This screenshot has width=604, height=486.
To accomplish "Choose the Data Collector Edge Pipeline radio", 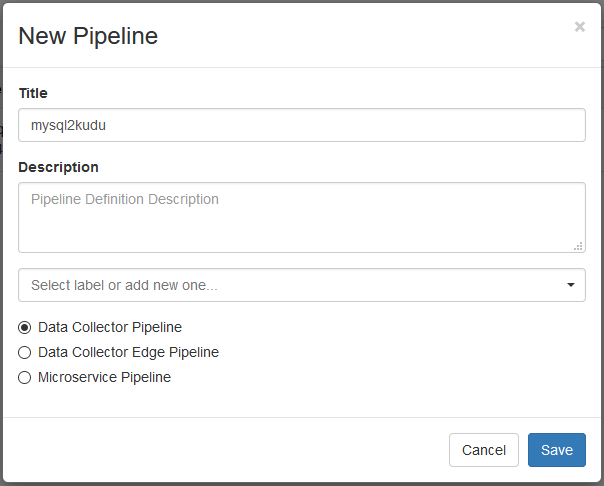I will pos(25,352).
